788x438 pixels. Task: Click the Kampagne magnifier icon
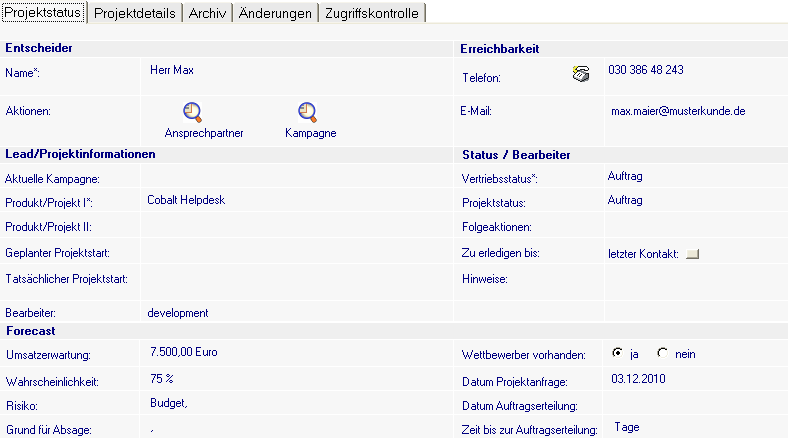click(307, 112)
